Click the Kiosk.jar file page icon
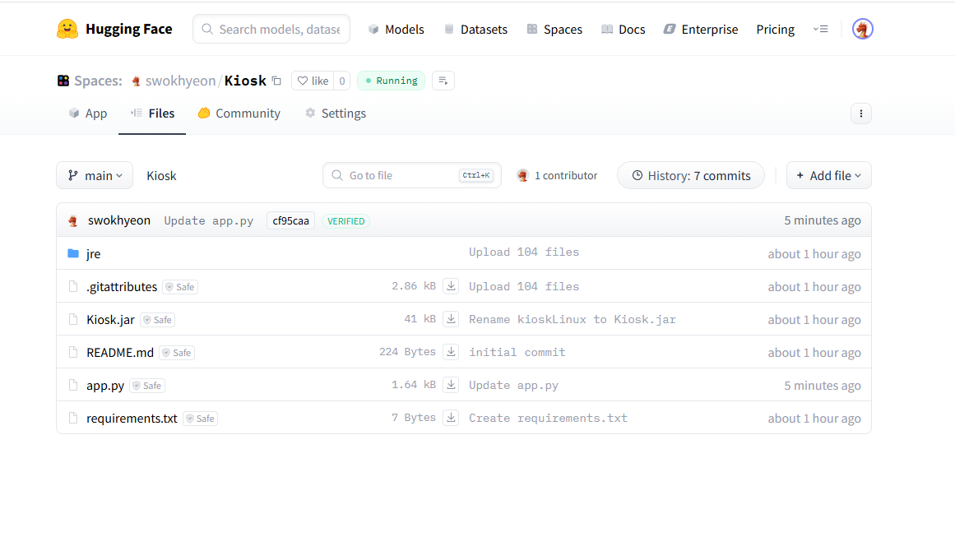 click(x=73, y=319)
